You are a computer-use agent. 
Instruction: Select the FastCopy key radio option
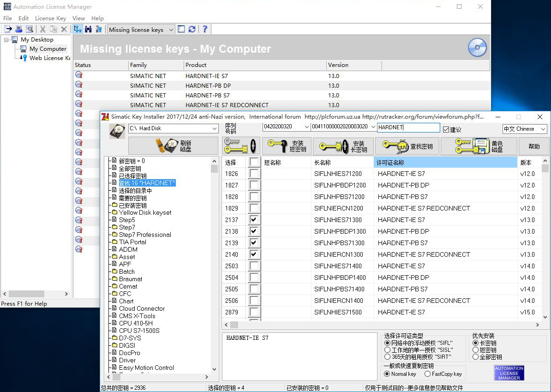click(x=428, y=374)
